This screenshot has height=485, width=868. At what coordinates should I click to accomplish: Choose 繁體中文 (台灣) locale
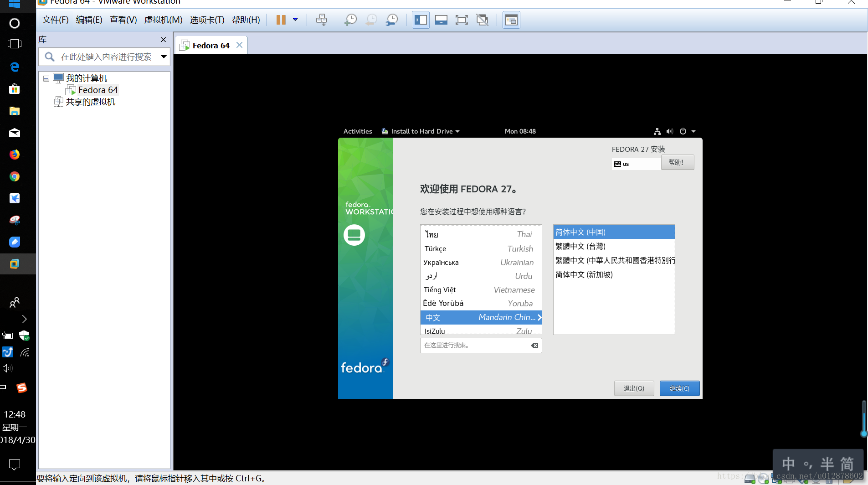coord(614,246)
